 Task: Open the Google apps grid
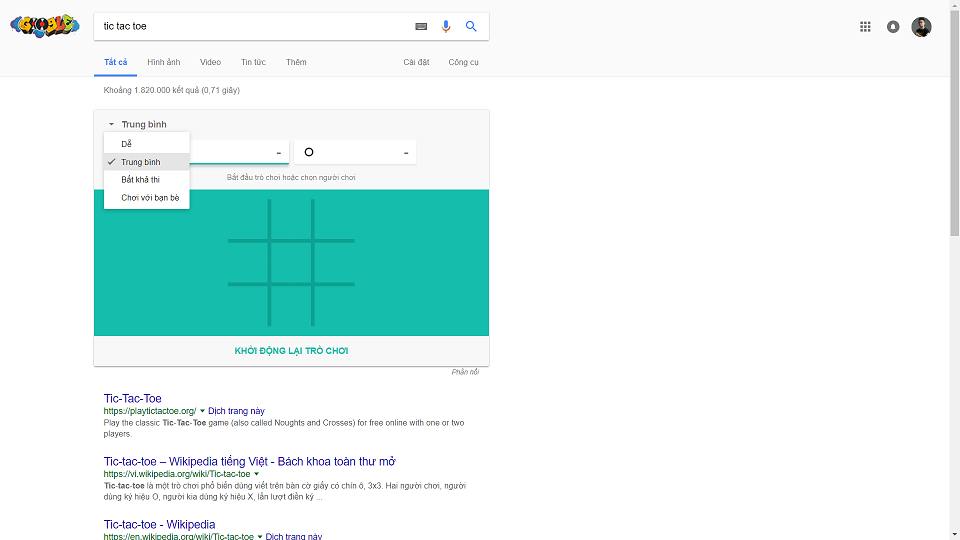pyautogui.click(x=865, y=26)
